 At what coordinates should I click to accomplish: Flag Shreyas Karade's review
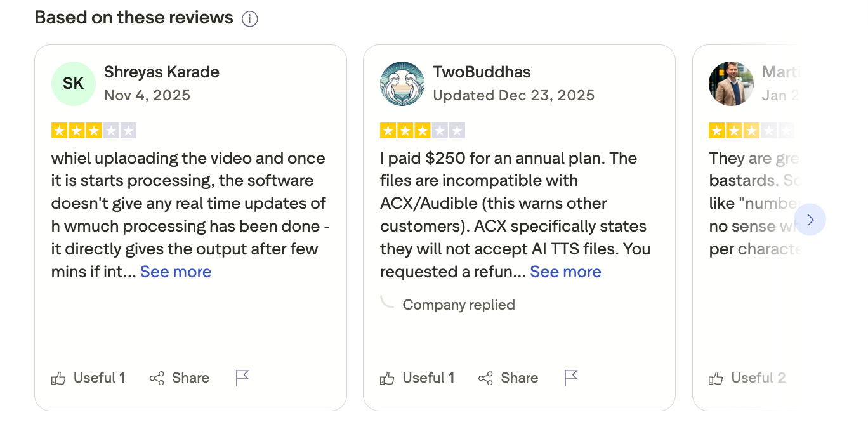242,378
